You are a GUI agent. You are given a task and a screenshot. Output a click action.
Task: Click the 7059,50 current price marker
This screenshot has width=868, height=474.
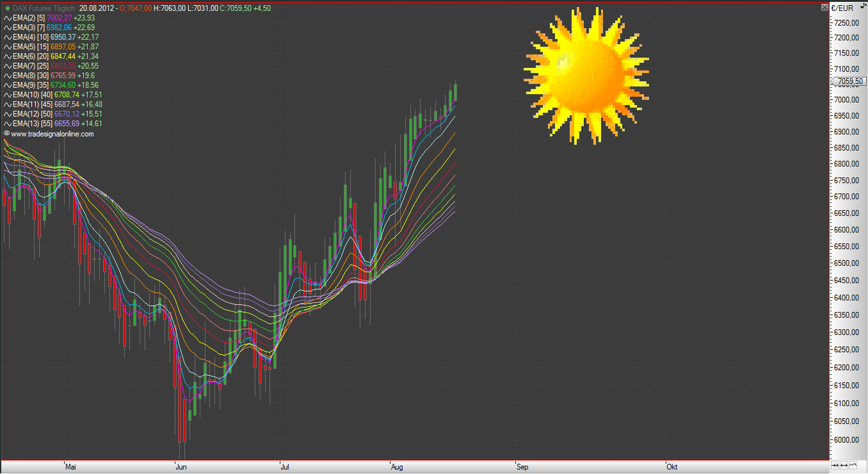pos(849,81)
